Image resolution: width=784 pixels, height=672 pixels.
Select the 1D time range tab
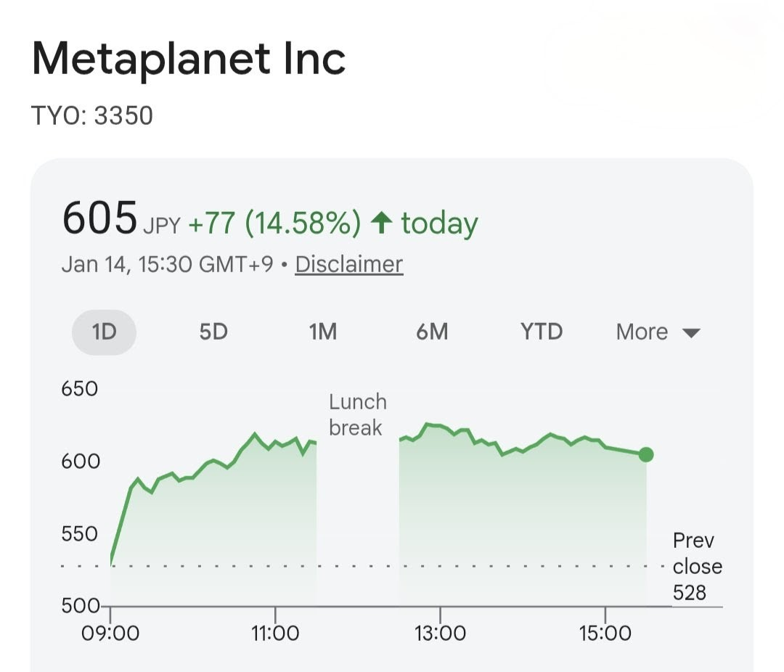point(104,332)
